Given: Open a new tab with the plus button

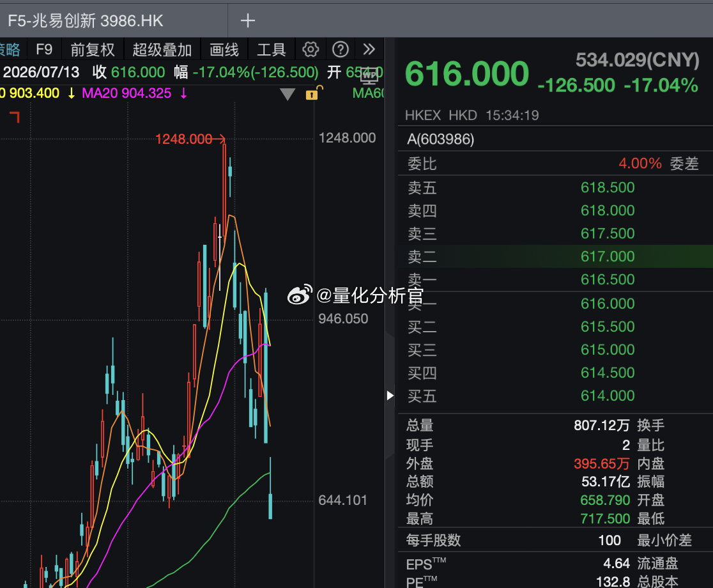Looking at the screenshot, I should [247, 20].
